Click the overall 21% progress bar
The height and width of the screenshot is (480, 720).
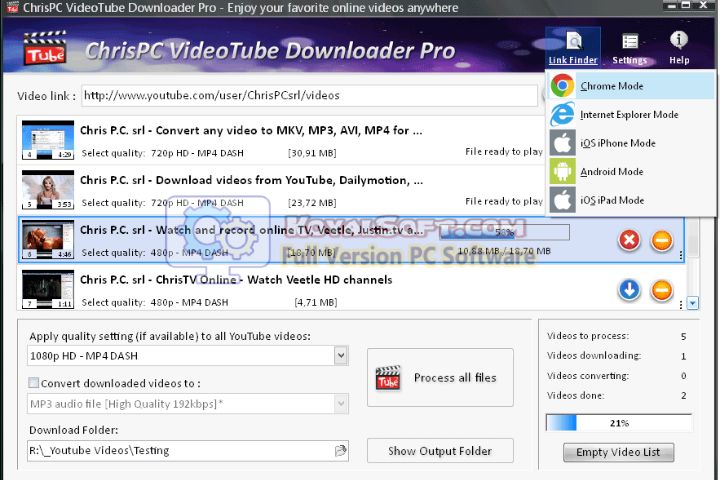[619, 423]
